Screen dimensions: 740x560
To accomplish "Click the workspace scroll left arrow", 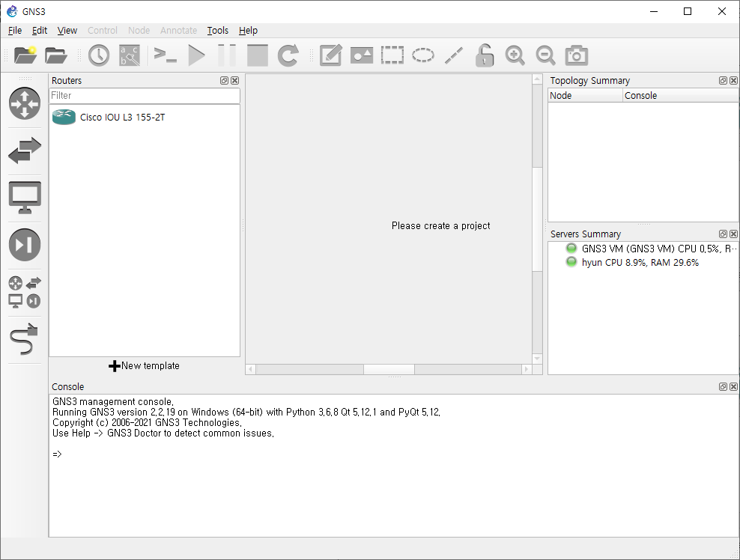I will [251, 369].
